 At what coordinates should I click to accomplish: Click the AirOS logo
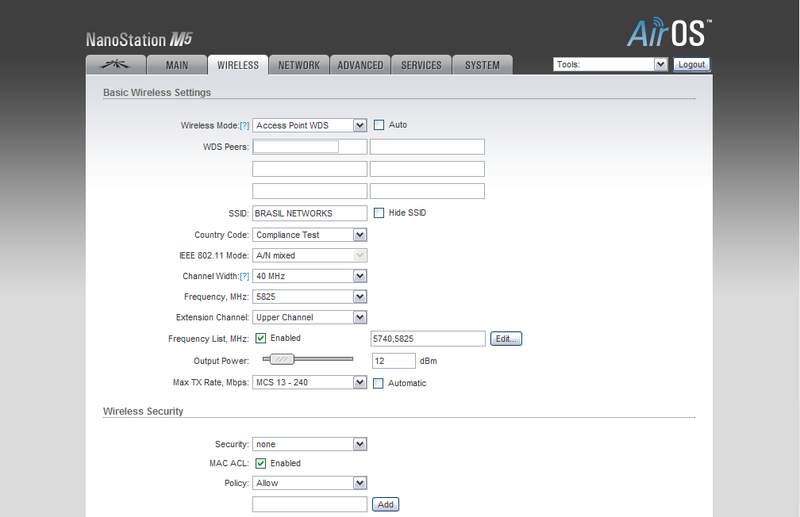[x=668, y=33]
